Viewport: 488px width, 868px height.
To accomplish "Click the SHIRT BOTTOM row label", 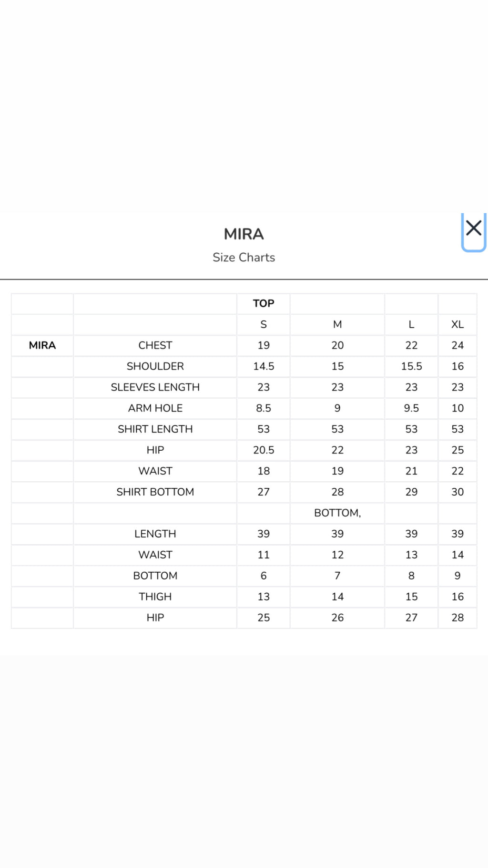I will coord(155,492).
